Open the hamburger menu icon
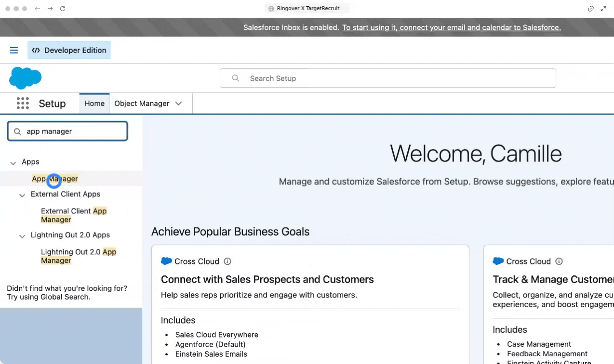 pyautogui.click(x=14, y=50)
